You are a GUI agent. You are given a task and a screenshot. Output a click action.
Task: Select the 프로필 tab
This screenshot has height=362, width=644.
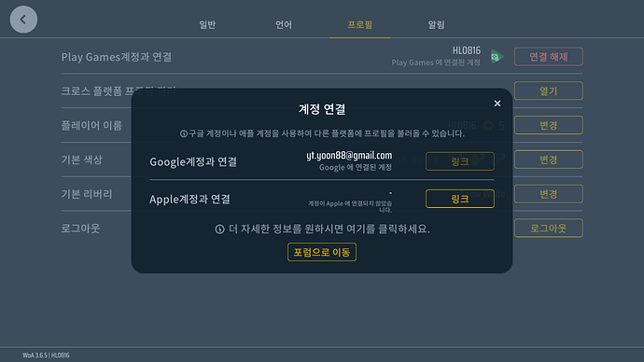pos(359,24)
